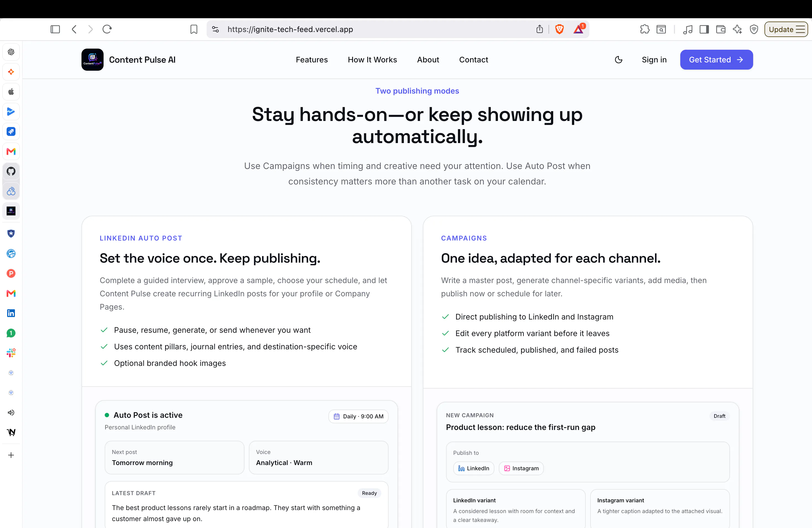The height and width of the screenshot is (528, 812).
Task: Open Leo AI sparkle icon
Action: 737,29
